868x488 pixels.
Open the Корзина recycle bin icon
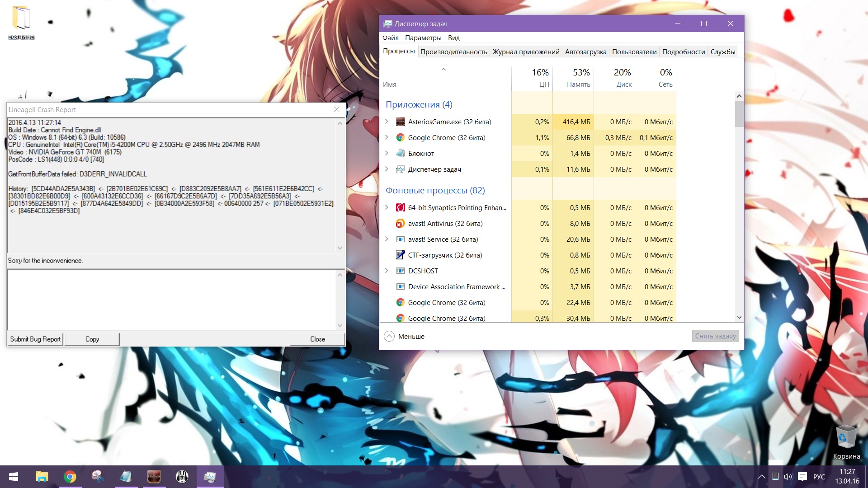click(x=846, y=442)
